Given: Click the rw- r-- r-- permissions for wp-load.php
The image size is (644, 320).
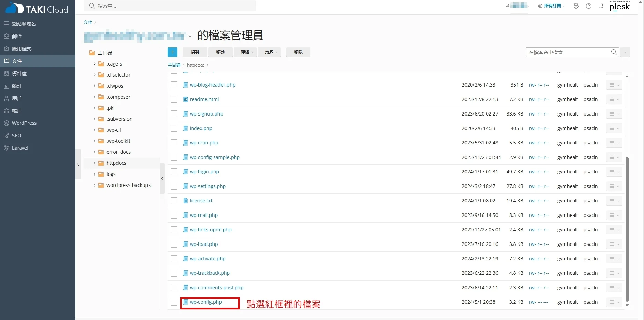Looking at the screenshot, I should pyautogui.click(x=539, y=244).
